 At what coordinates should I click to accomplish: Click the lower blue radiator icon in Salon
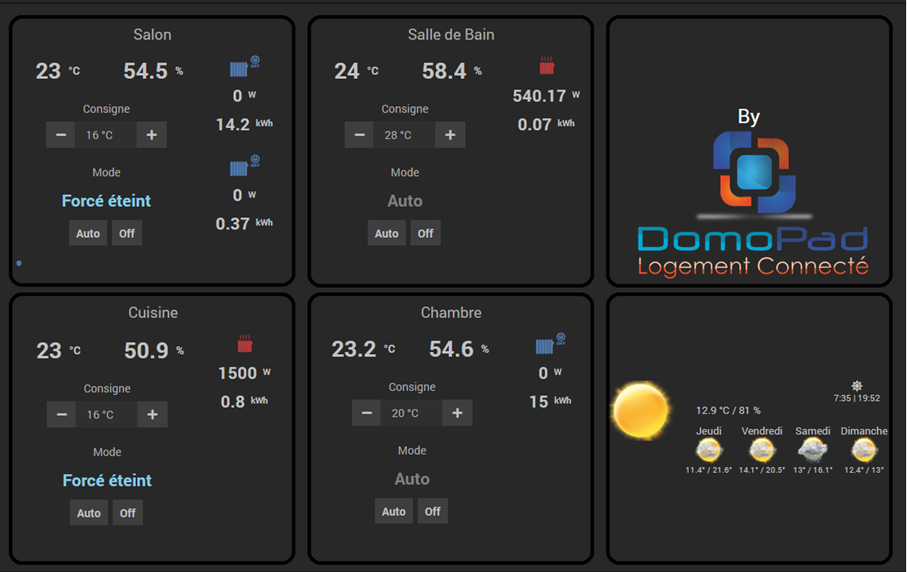point(244,167)
